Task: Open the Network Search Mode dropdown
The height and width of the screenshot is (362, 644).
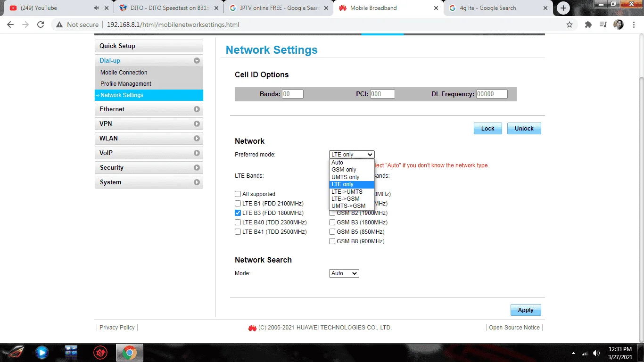Action: tap(344, 273)
